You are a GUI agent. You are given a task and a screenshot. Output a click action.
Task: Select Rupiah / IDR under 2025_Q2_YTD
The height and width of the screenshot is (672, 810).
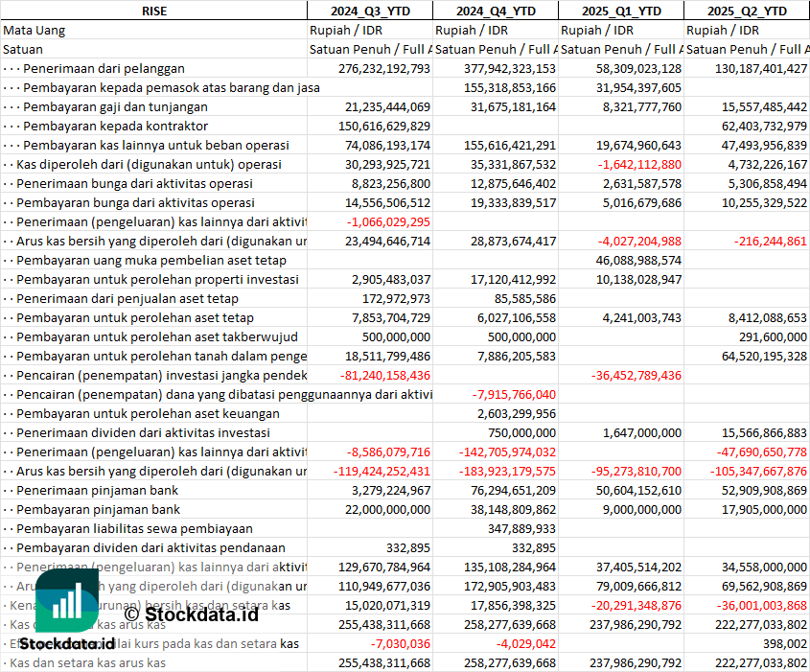(722, 30)
